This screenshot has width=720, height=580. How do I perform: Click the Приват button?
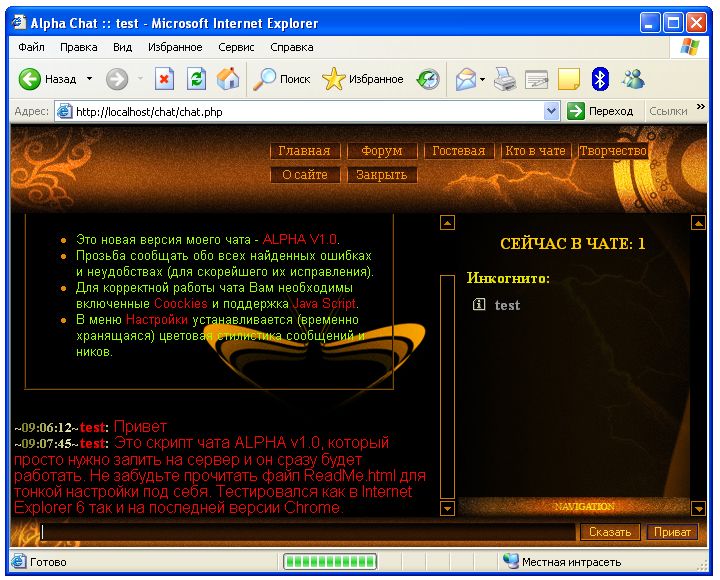tap(672, 532)
